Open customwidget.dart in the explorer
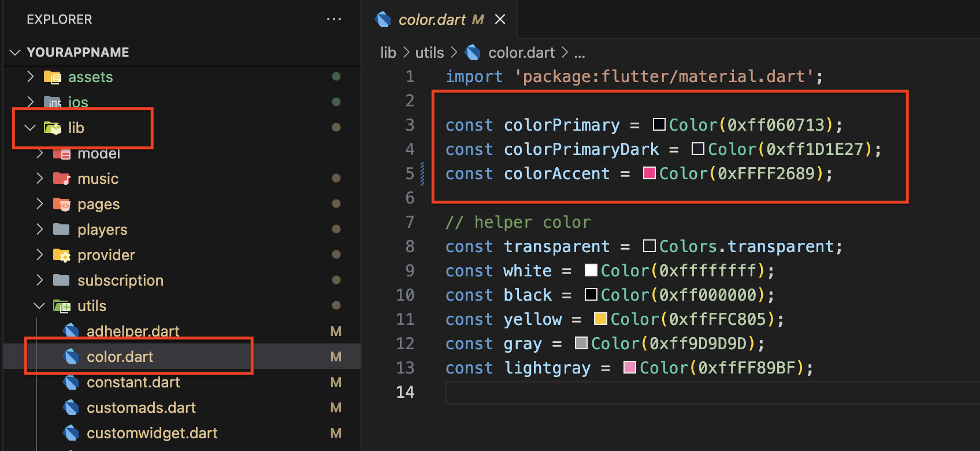The height and width of the screenshot is (451, 980). [x=151, y=433]
